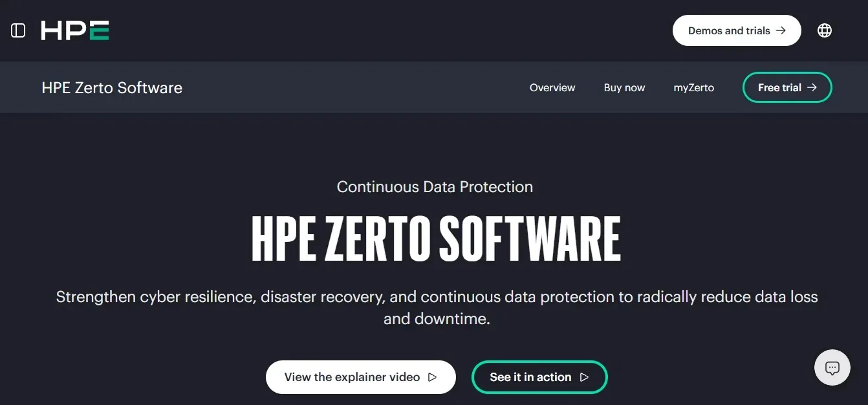Click HPE Zerto Software title link
This screenshot has height=405, width=868.
[112, 87]
